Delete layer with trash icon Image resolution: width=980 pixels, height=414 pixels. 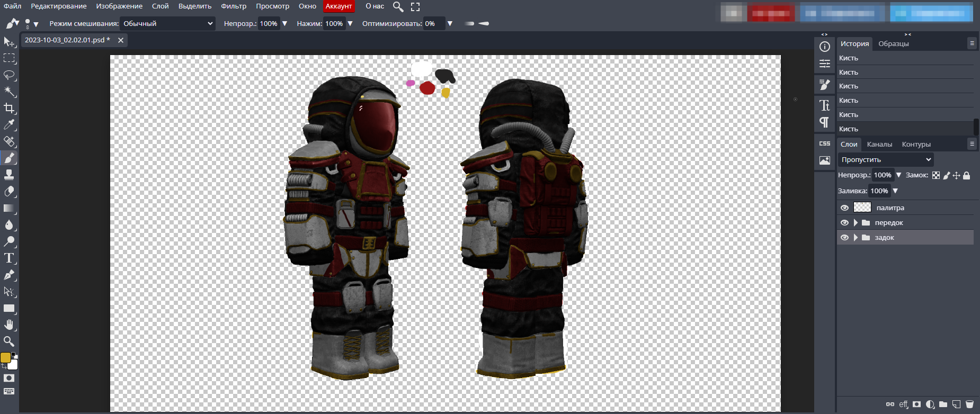(x=969, y=404)
